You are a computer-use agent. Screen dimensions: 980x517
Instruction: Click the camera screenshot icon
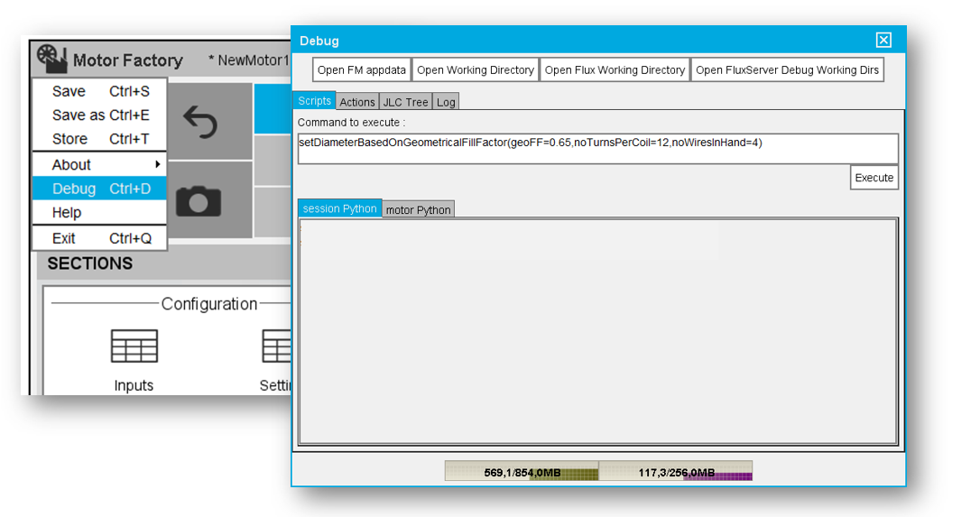click(199, 200)
